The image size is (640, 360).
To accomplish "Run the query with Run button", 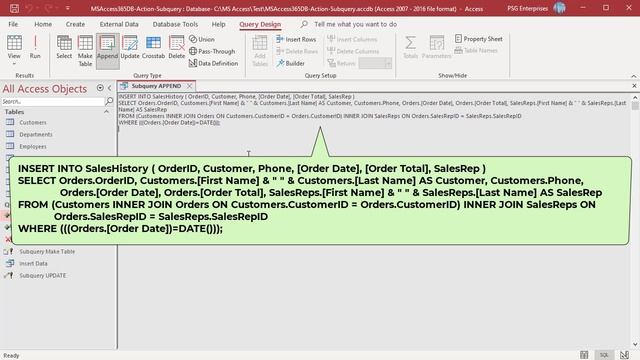I will point(35,47).
